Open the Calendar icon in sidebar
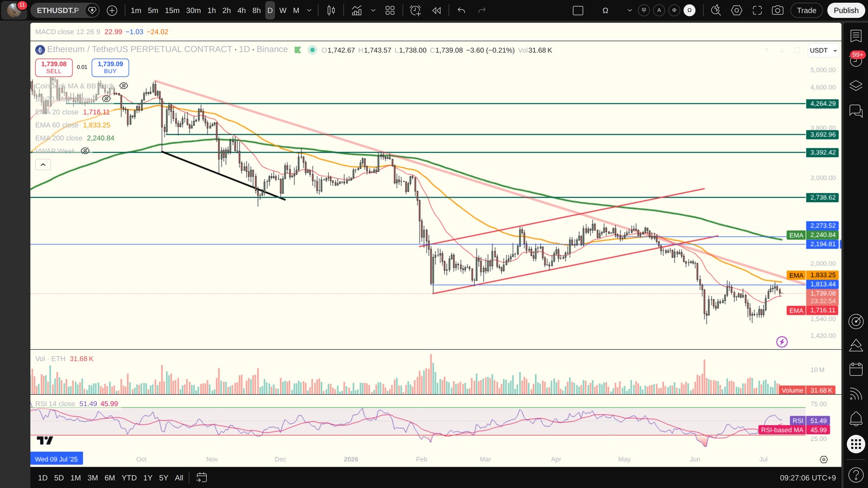Screen dimensions: 868x488 (856, 369)
